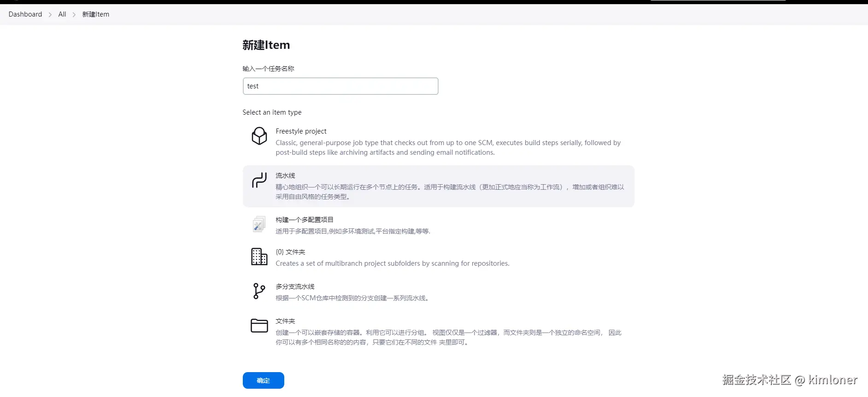Go to Dashboard in the breadcrumb
Image resolution: width=868 pixels, height=397 pixels.
tap(25, 14)
